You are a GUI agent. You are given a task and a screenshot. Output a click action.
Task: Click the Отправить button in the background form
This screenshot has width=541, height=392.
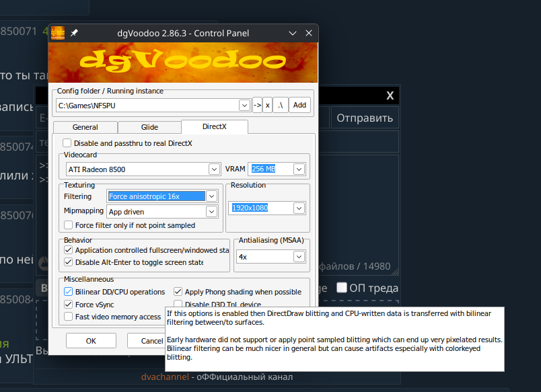(x=365, y=118)
